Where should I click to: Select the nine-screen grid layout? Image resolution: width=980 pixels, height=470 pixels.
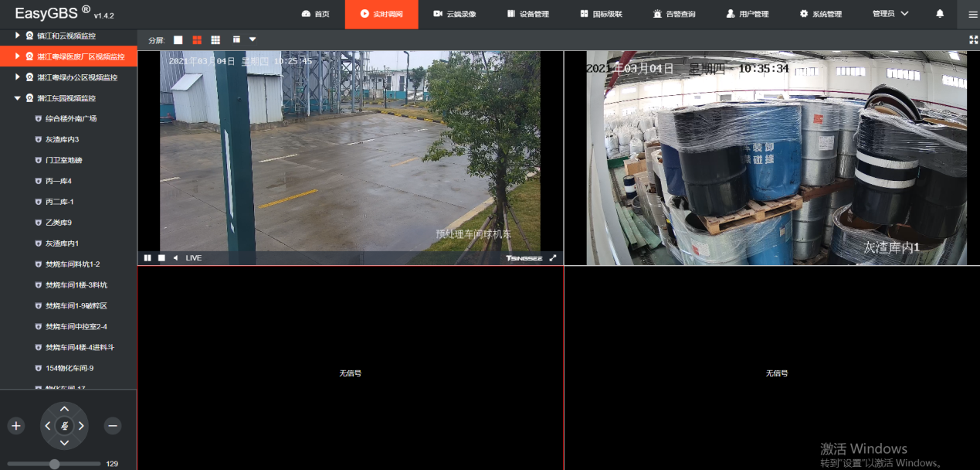pyautogui.click(x=215, y=39)
